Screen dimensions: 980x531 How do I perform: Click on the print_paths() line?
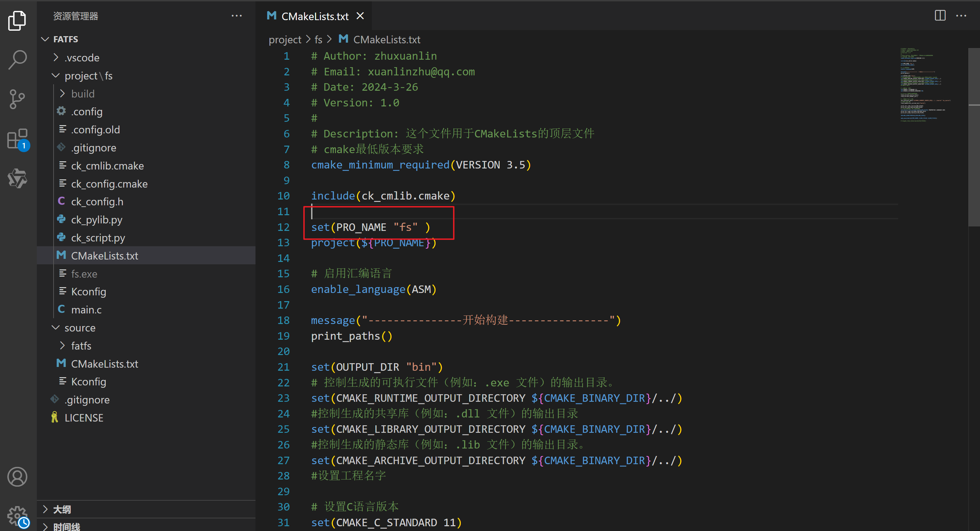point(352,336)
